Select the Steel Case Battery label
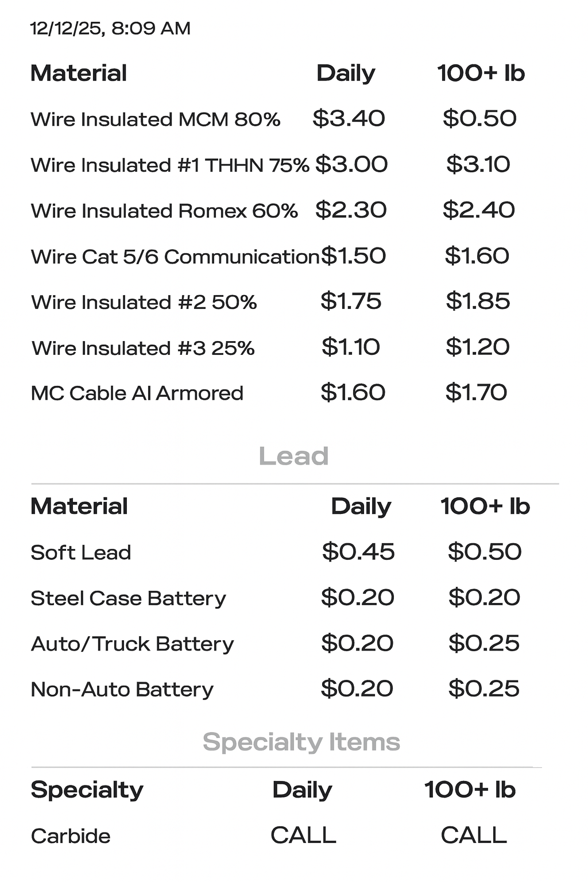588x882 pixels. (128, 598)
